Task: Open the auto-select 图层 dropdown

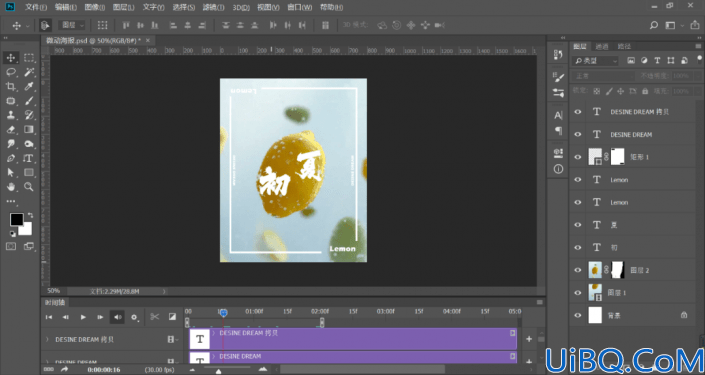Action: [x=73, y=25]
